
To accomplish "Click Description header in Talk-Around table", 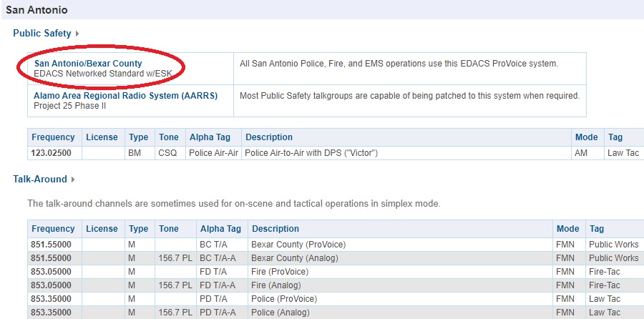I will (275, 229).
